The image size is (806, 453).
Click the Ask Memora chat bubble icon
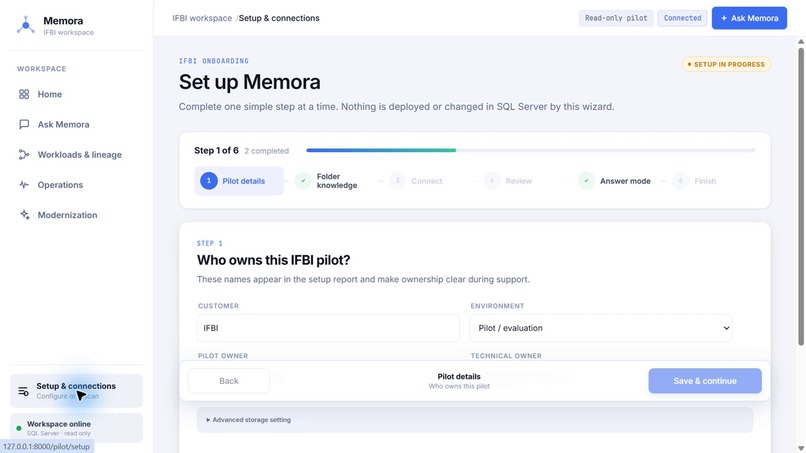pyautogui.click(x=24, y=124)
